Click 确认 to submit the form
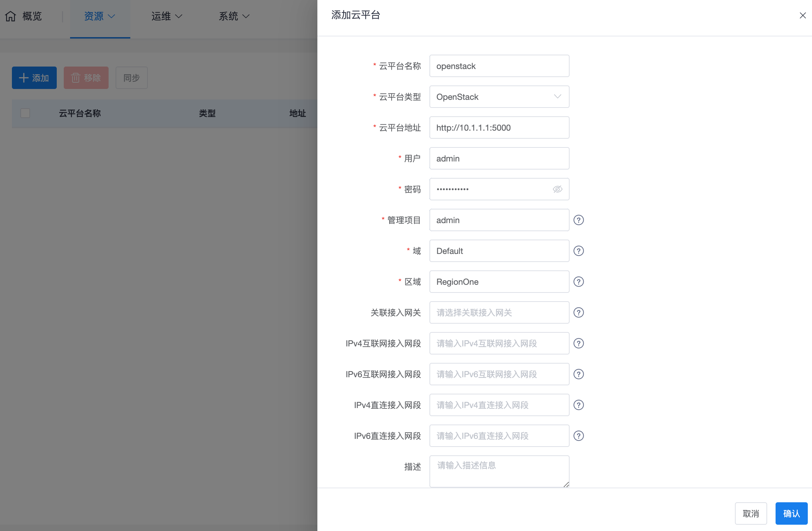The image size is (812, 531). (x=791, y=513)
